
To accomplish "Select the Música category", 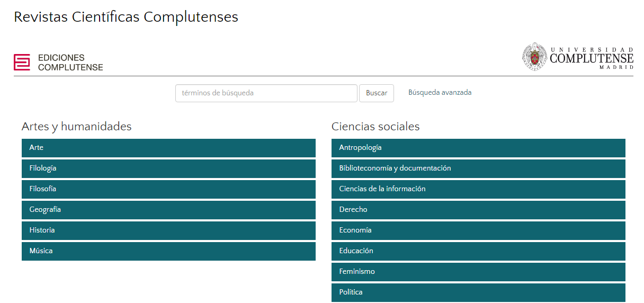I will click(168, 251).
